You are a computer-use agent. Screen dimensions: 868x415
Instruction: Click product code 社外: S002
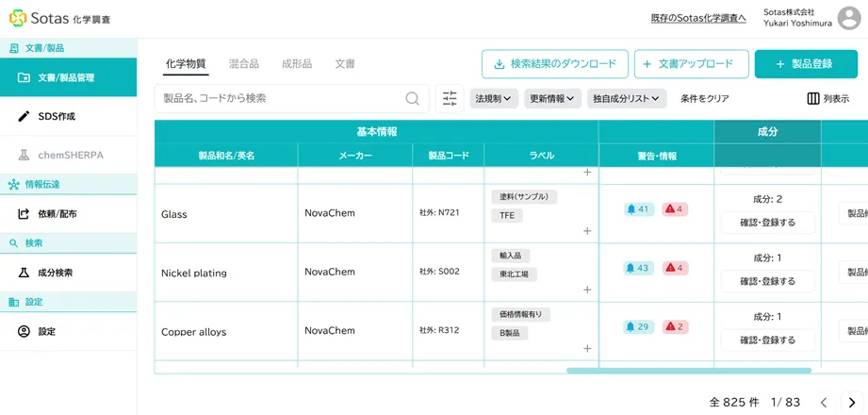tap(439, 272)
